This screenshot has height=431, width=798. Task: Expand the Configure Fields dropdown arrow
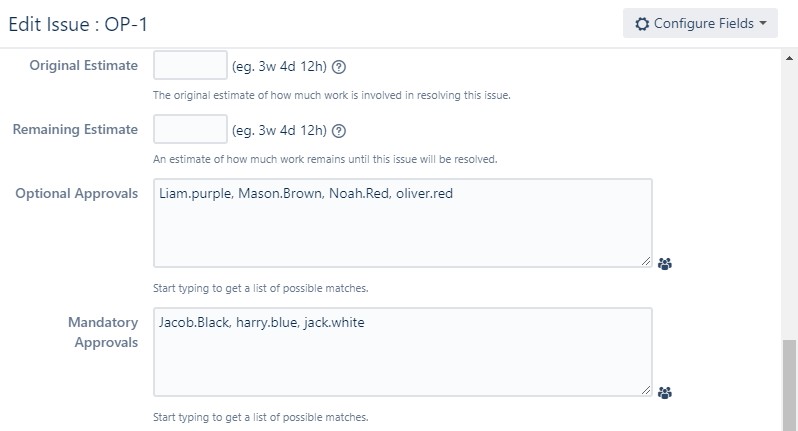[763, 24]
